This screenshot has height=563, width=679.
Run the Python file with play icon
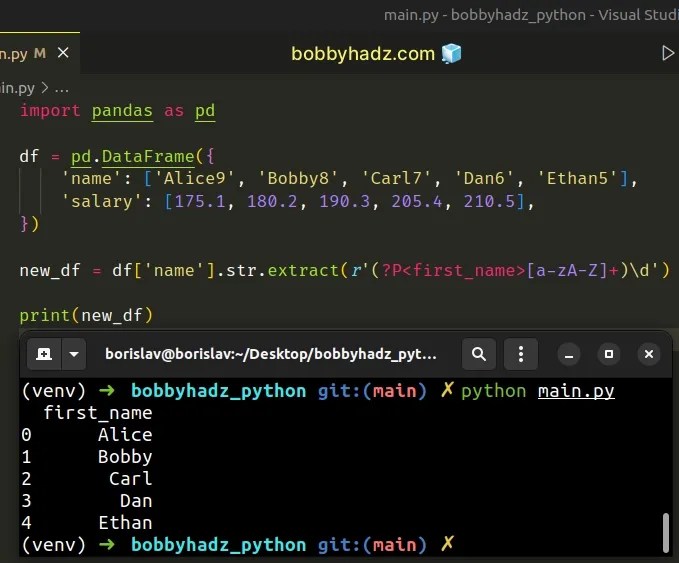coord(668,53)
